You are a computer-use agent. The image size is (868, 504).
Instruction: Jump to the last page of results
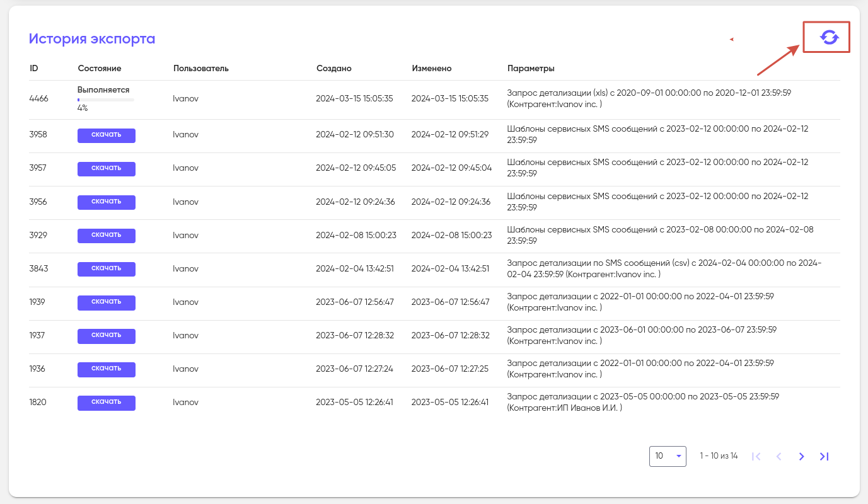(824, 457)
